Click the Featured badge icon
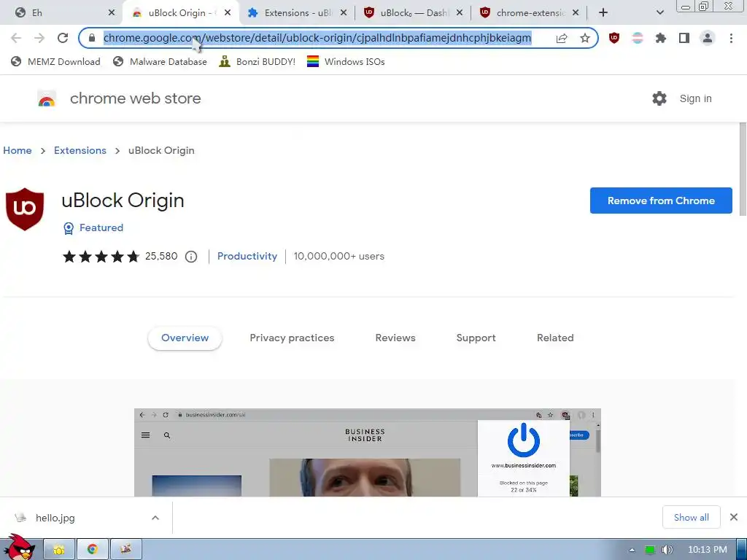The image size is (747, 560). tap(69, 228)
